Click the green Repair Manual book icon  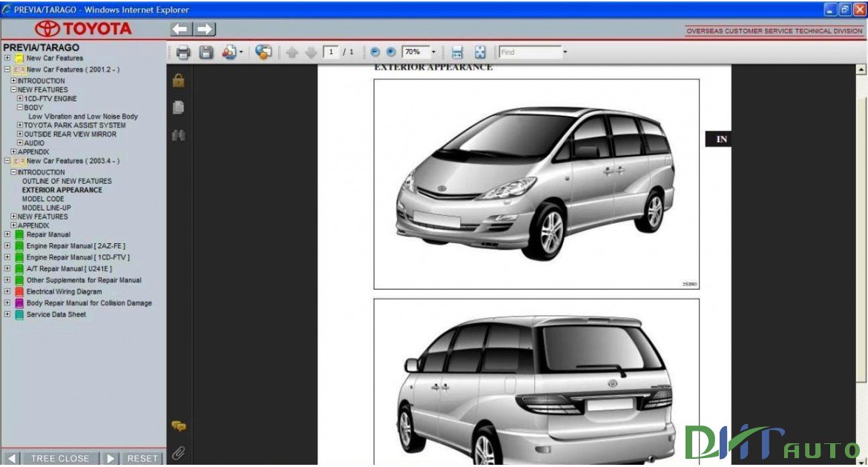click(19, 234)
